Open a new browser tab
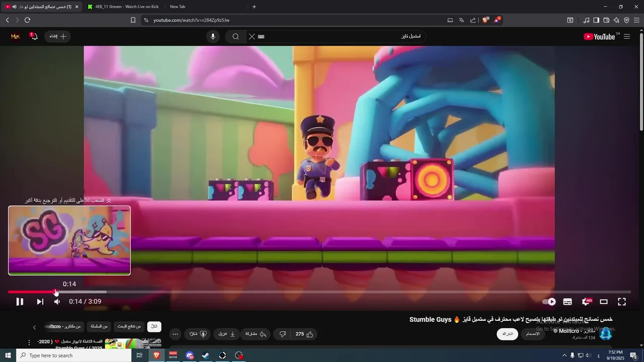This screenshot has width=644, height=362. (254, 7)
